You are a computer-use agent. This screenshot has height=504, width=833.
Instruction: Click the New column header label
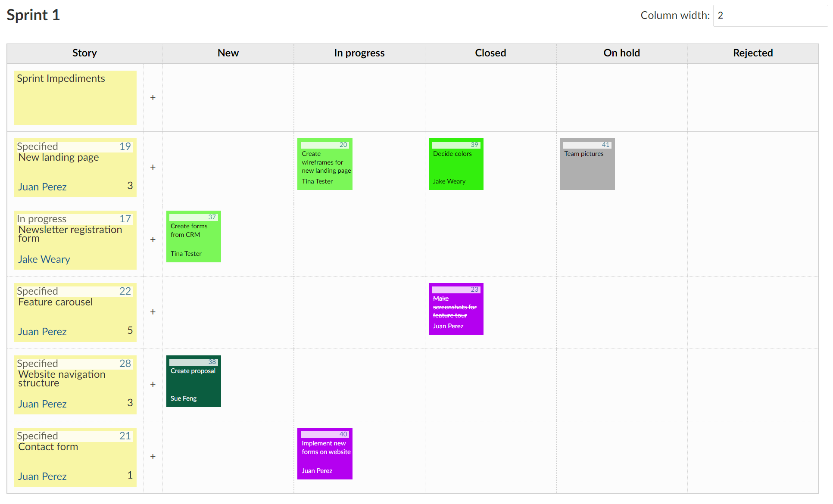click(x=228, y=53)
